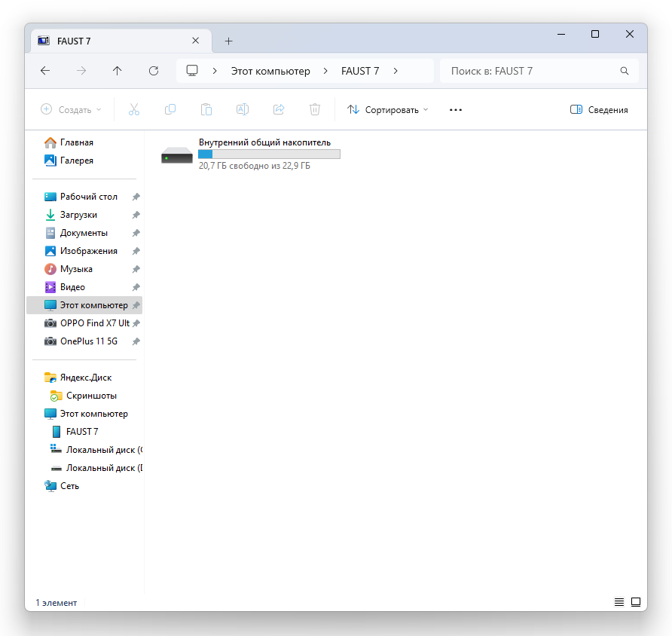Click Этот компьютер in address bar
Image resolution: width=672 pixels, height=636 pixels.
click(270, 71)
